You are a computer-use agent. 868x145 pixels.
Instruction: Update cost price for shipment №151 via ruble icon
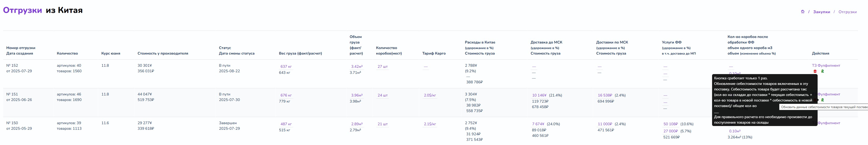pos(823,100)
